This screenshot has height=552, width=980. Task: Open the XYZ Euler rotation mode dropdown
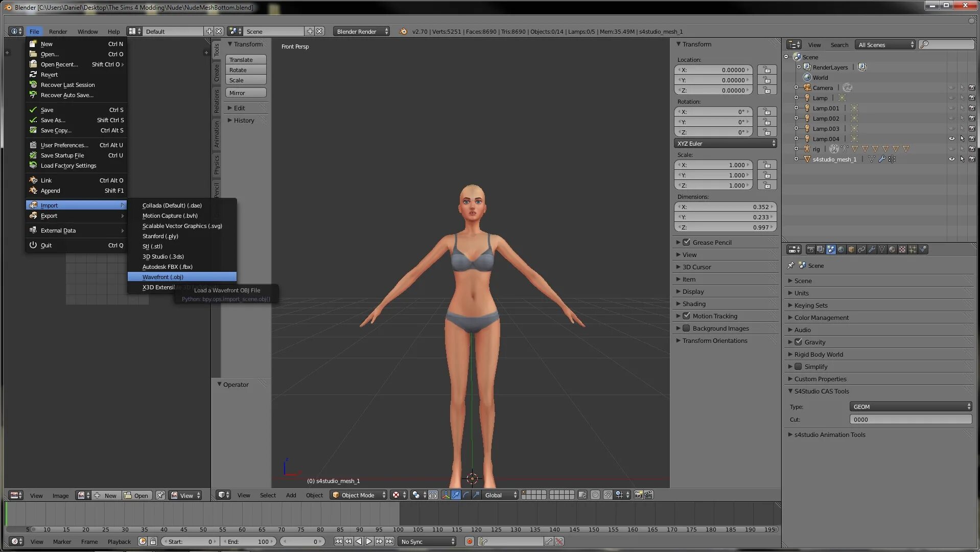coord(726,144)
